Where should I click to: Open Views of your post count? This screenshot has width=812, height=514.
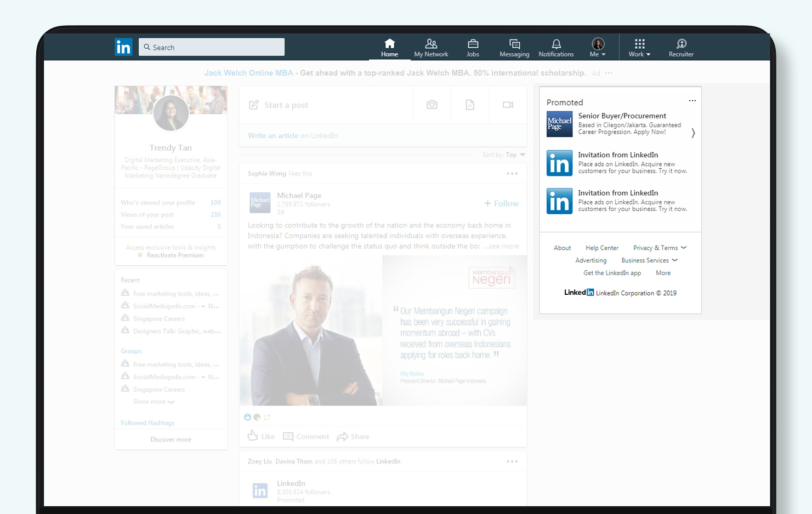pyautogui.click(x=171, y=215)
